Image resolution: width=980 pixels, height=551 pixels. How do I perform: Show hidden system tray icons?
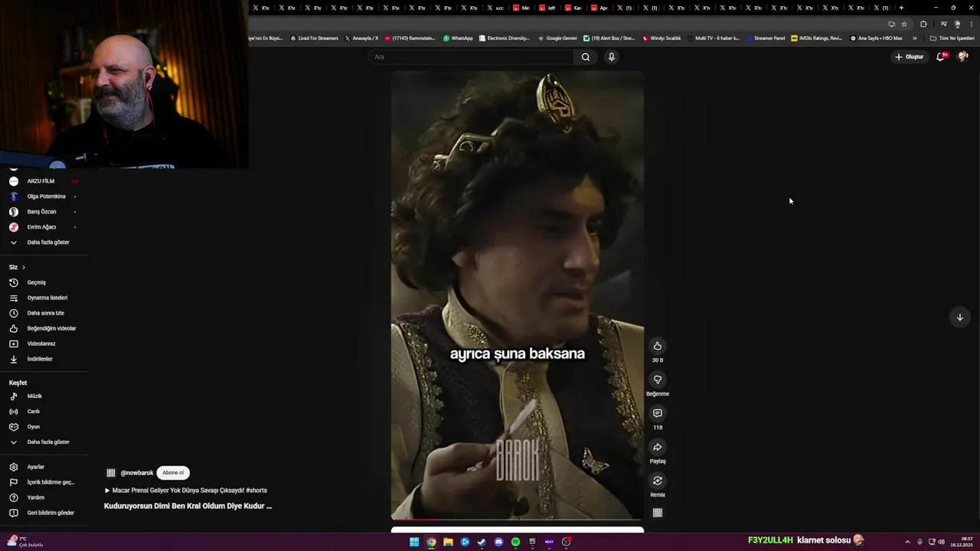click(907, 542)
